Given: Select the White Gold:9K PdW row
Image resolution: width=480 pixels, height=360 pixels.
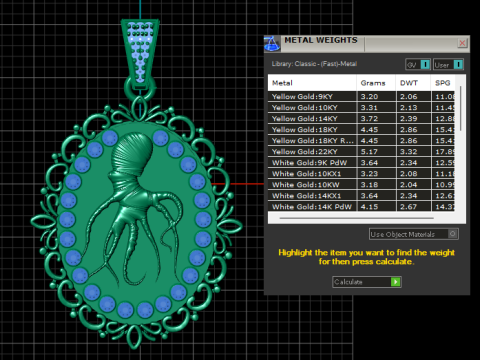Looking at the screenshot, I should 361,163.
